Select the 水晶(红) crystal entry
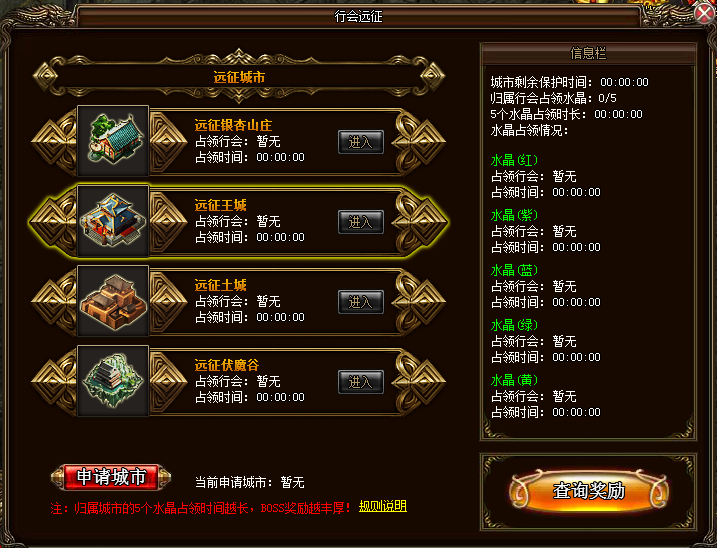717x548 pixels. 514,160
